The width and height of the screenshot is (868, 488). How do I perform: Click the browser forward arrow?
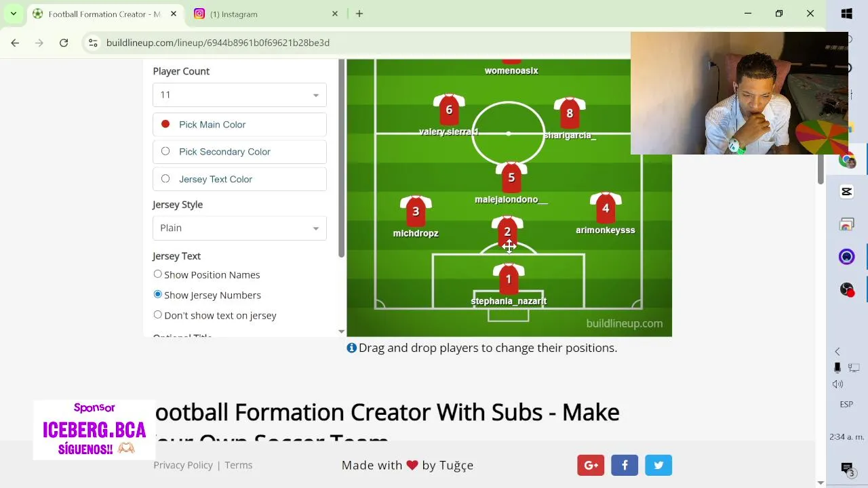(x=39, y=43)
